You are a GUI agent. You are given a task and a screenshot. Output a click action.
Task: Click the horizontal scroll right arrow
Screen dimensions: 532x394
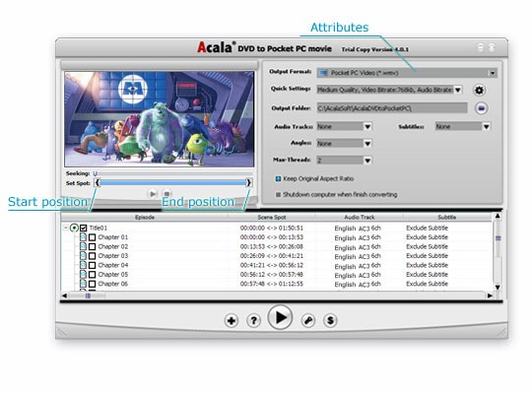490,295
